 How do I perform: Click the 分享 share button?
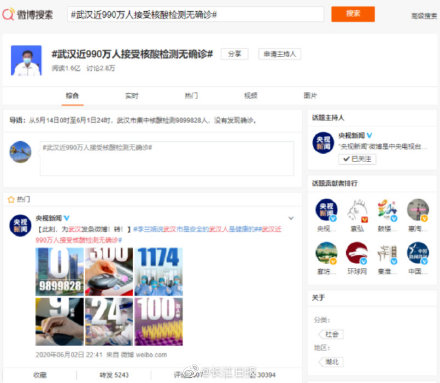235,54
